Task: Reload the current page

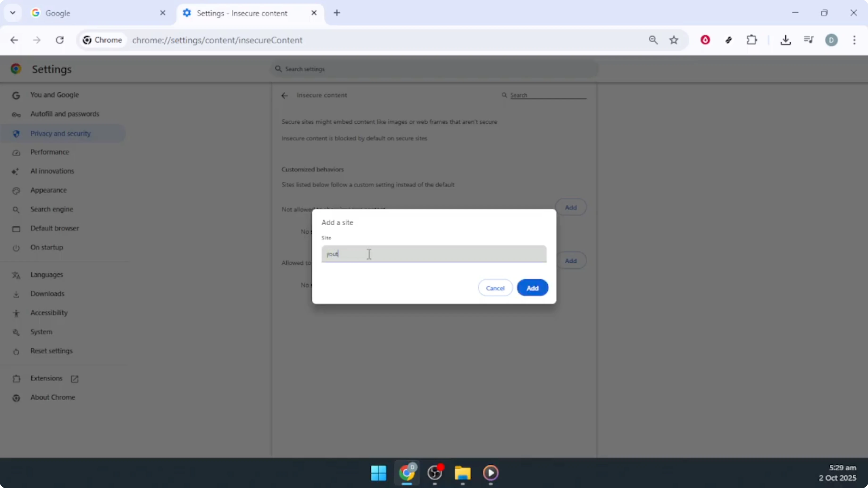Action: point(60,40)
